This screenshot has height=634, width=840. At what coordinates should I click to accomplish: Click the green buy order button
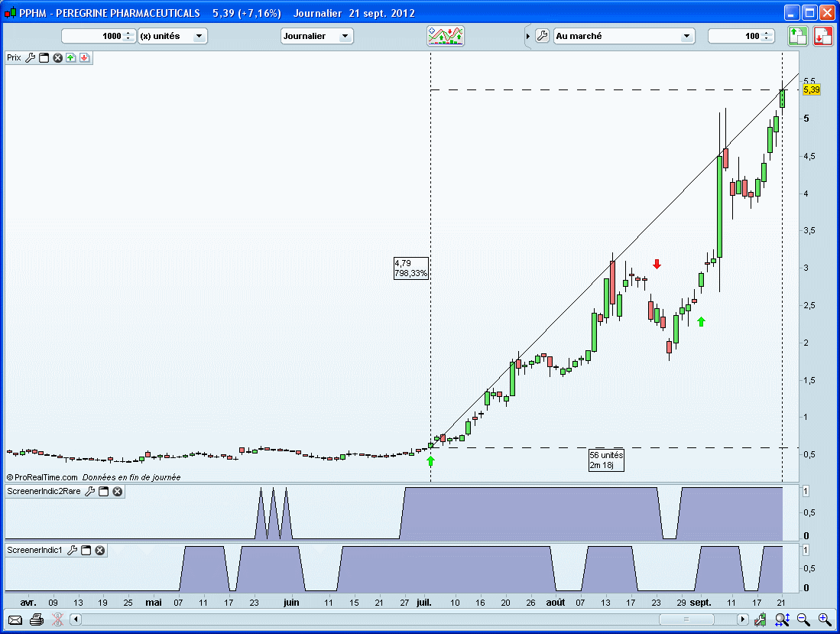[798, 36]
